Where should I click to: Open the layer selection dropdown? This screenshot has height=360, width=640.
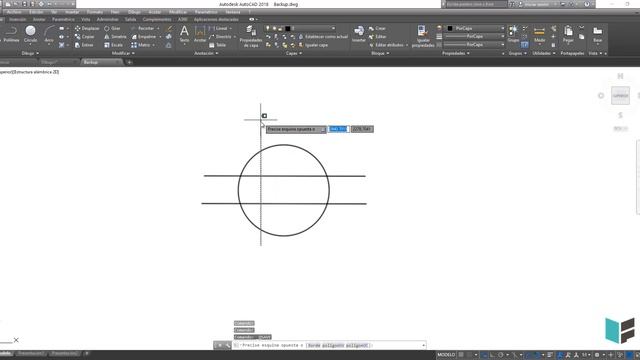click(x=333, y=28)
